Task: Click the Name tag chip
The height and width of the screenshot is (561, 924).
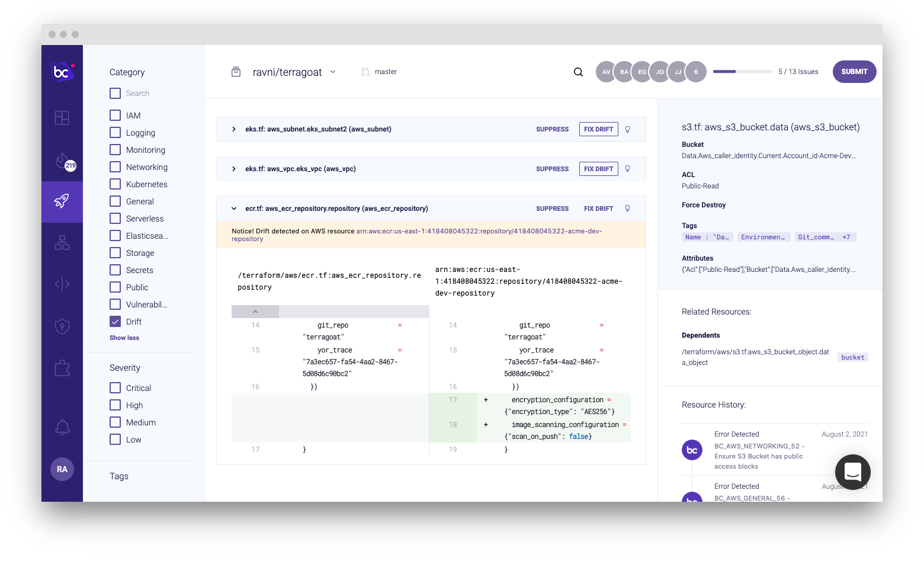Action: click(707, 237)
